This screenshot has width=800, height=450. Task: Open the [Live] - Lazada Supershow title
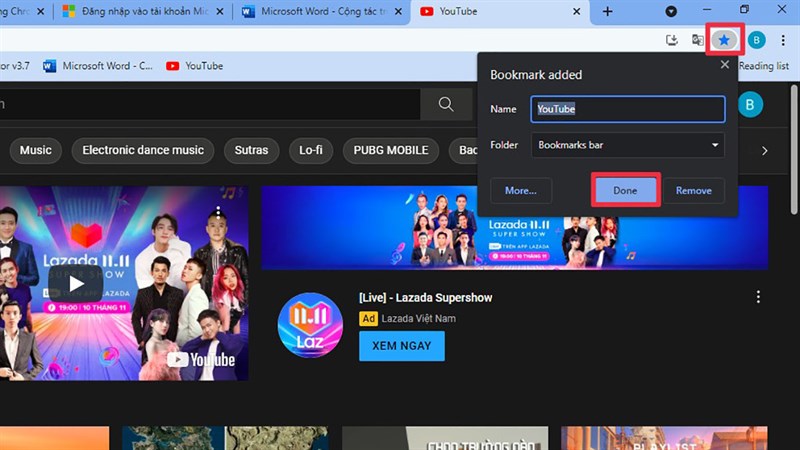426,297
